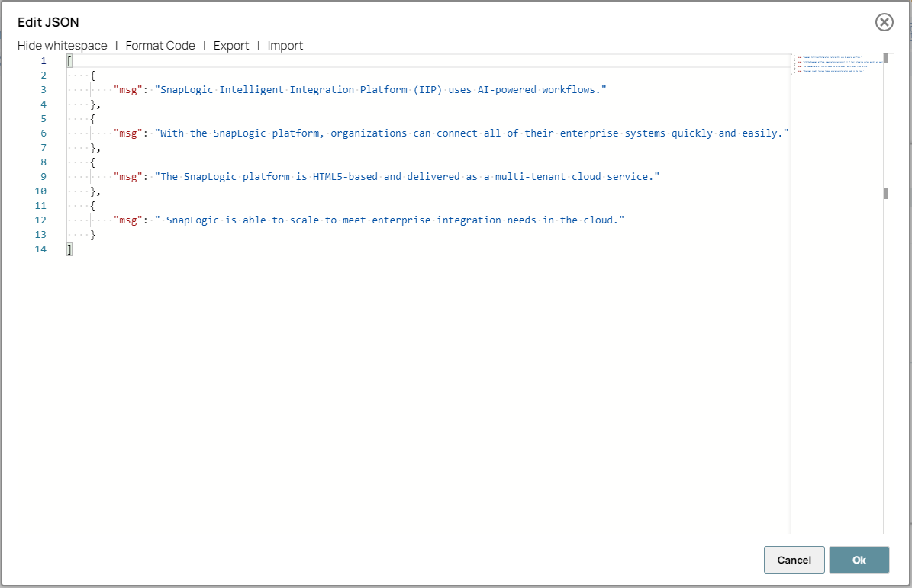Click Hide whitespace to toggle whitespace markers
912x588 pixels.
point(62,45)
